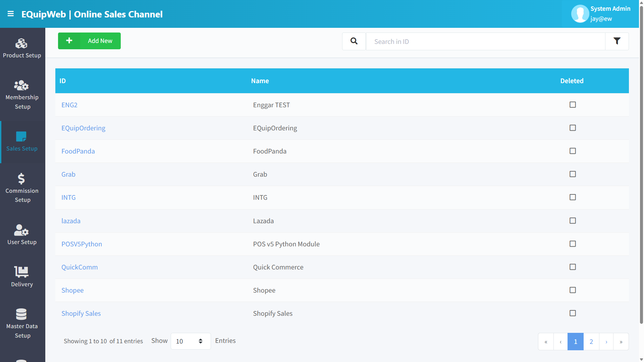Click the Deleted column header
The height and width of the screenshot is (362, 644).
point(572,81)
